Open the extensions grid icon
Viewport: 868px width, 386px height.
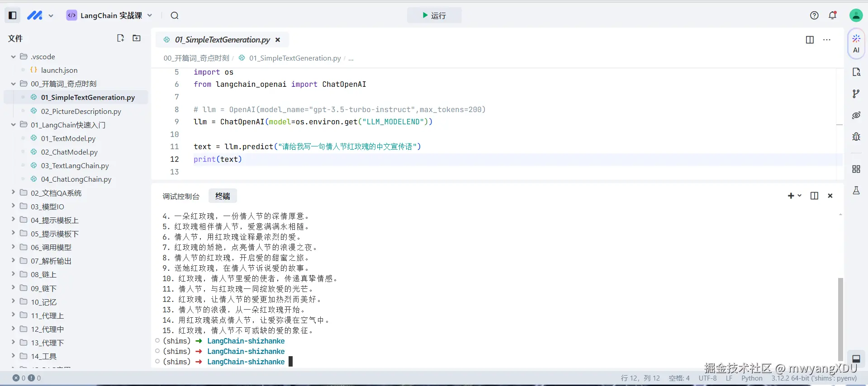(856, 169)
